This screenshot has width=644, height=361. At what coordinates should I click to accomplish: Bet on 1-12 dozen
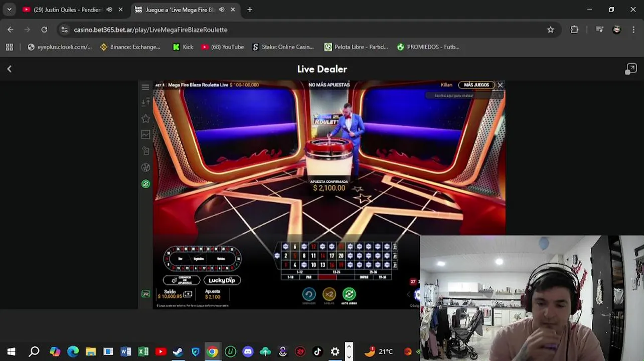(299, 272)
